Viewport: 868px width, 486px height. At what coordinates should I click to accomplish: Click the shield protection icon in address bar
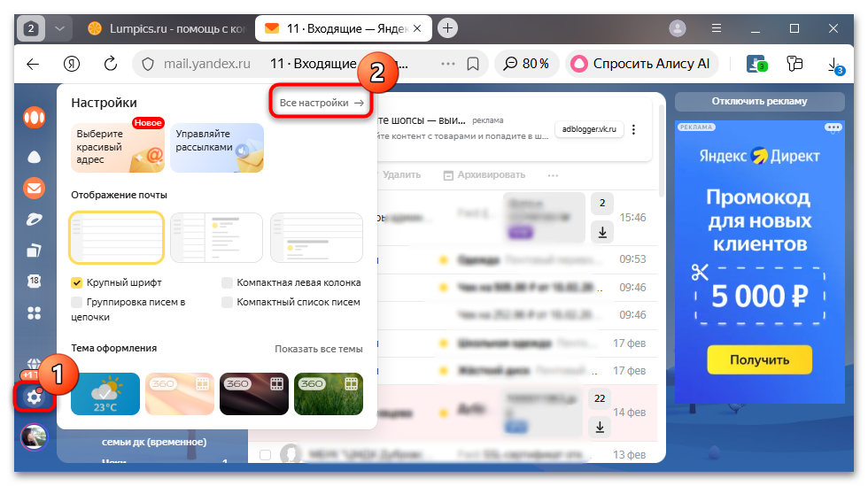(148, 65)
